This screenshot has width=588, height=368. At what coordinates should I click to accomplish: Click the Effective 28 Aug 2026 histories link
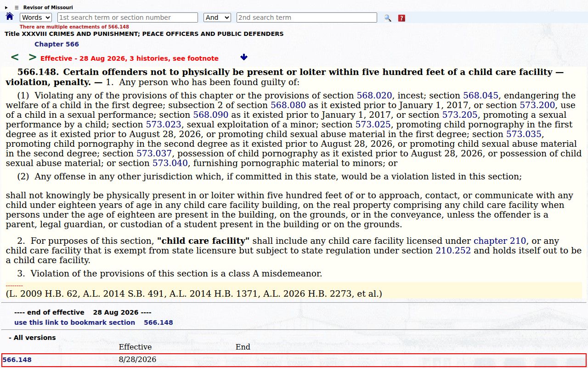point(130,58)
